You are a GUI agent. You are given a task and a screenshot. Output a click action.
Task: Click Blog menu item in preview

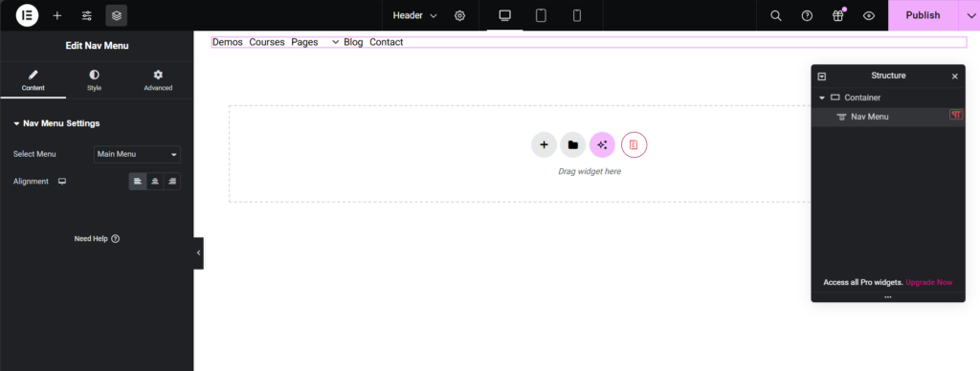pos(353,42)
